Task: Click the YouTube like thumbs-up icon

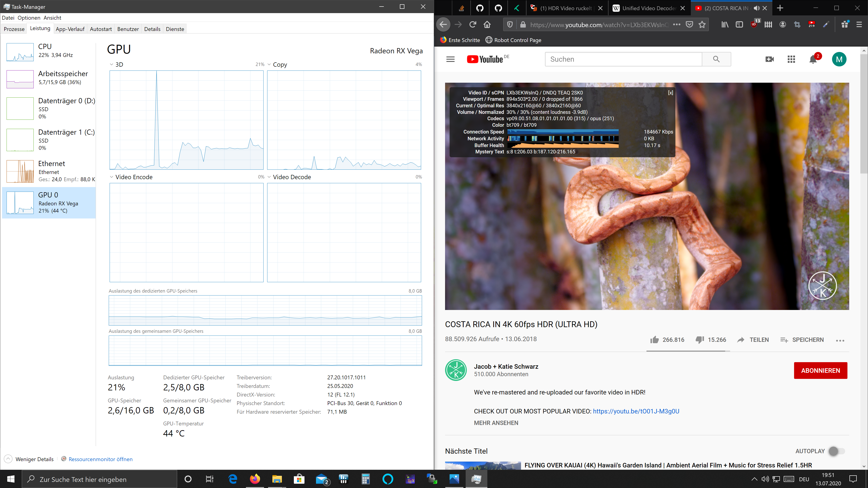Action: [x=654, y=340]
